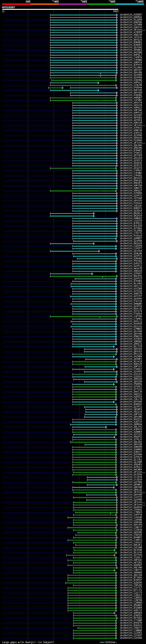This screenshot has height=644, width=146.
Task: Open hit UniRef100_Q38IX0
Action: (x=131, y=27)
